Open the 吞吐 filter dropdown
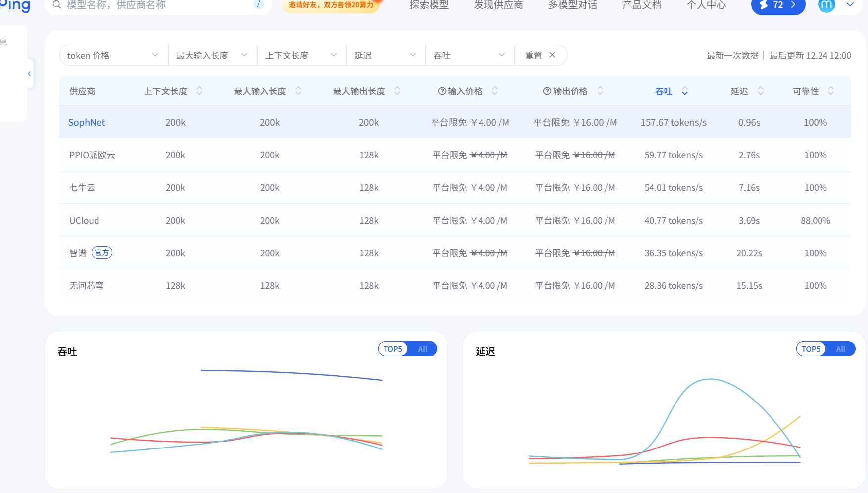The image size is (868, 493). (470, 55)
